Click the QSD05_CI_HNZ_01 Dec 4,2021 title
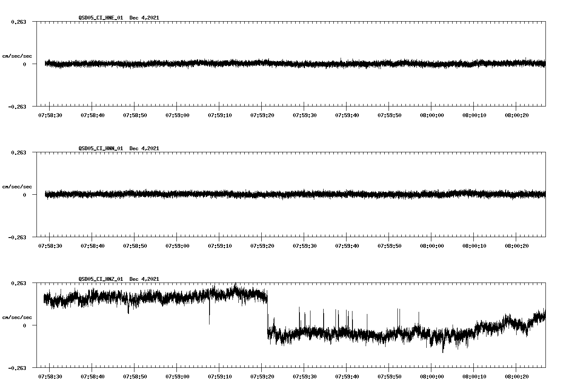Image resolution: width=576 pixels, height=392 pixels. (119, 279)
